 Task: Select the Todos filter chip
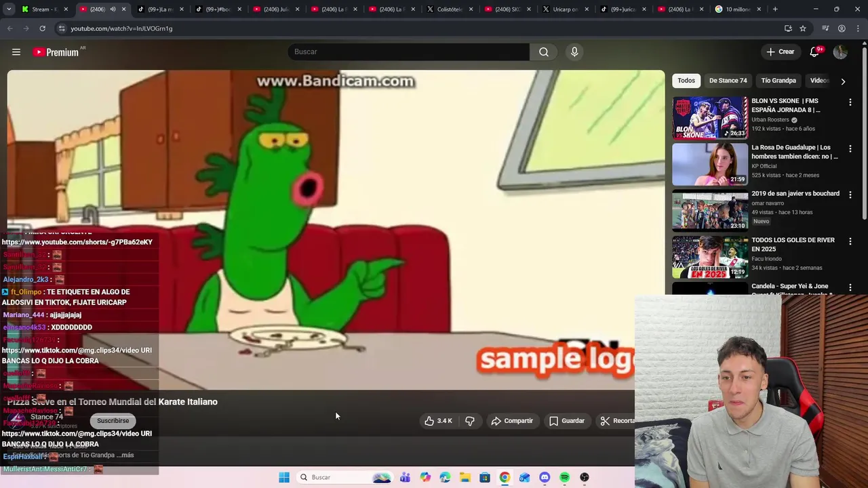click(x=686, y=81)
